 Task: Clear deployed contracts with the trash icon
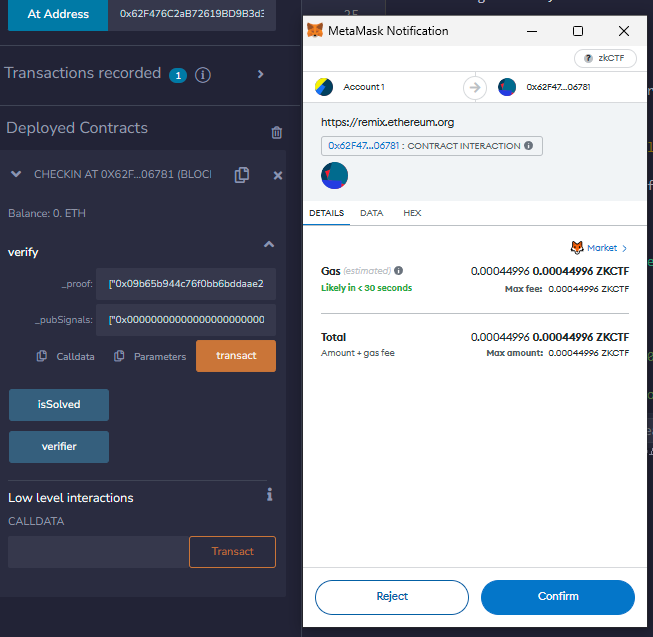point(277,132)
